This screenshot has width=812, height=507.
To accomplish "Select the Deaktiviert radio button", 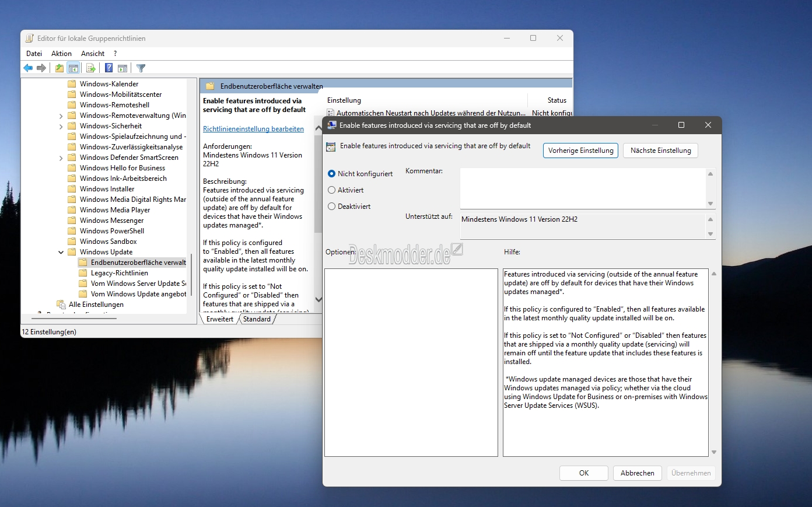I will click(332, 207).
